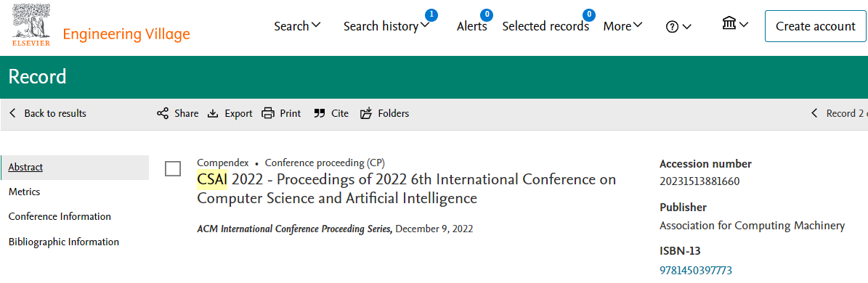Screen dimensions: 868x283
Task: Open the help question mark menu
Action: [678, 27]
